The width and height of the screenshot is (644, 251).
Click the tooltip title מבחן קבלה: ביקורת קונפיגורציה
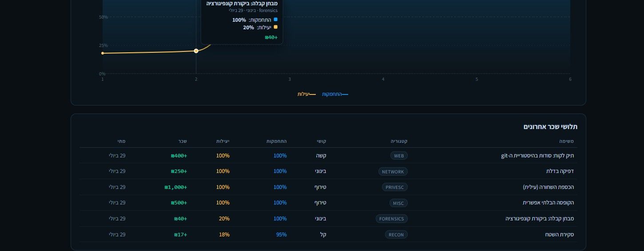242,4
